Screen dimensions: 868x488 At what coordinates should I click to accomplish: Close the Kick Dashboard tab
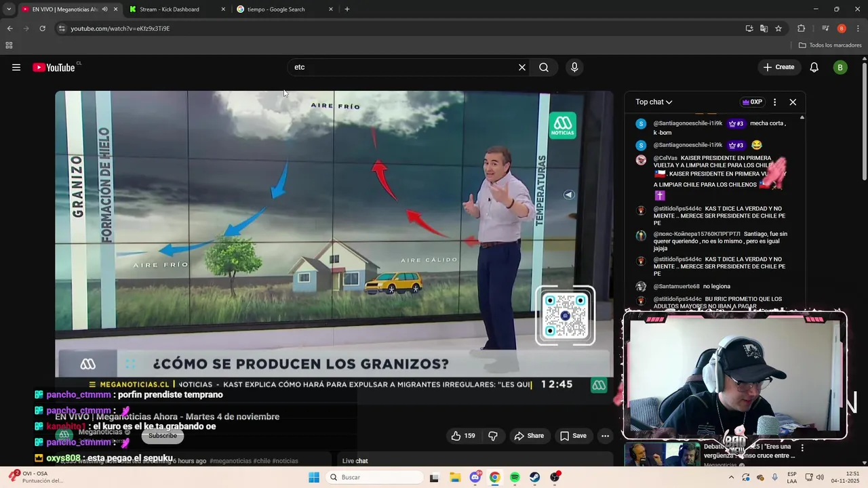click(223, 9)
